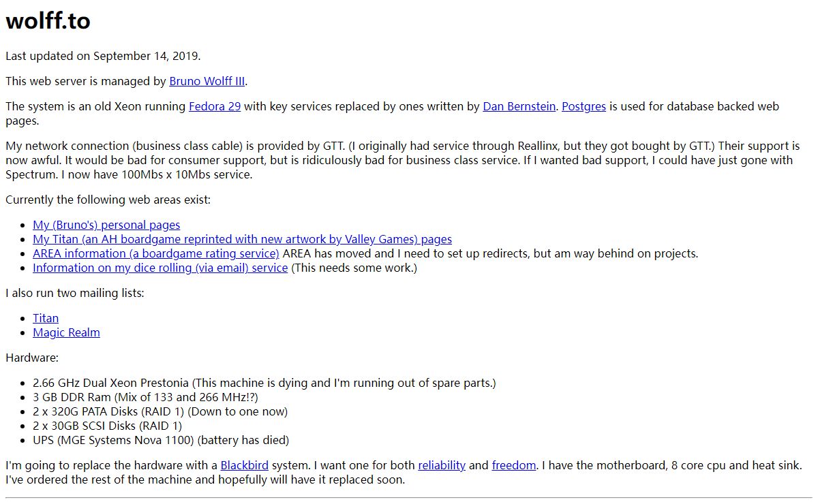
Task: Open AREA information boardgame rating link
Action: click(156, 253)
